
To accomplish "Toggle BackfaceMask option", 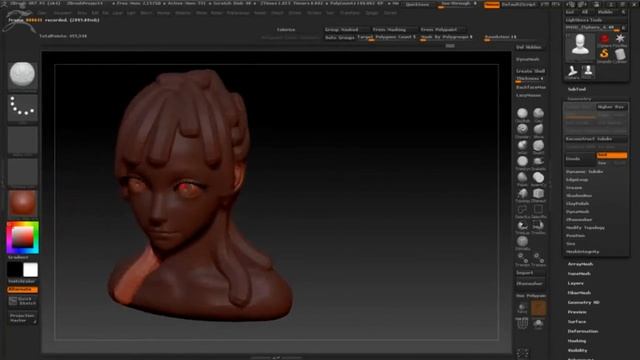I will [x=531, y=87].
